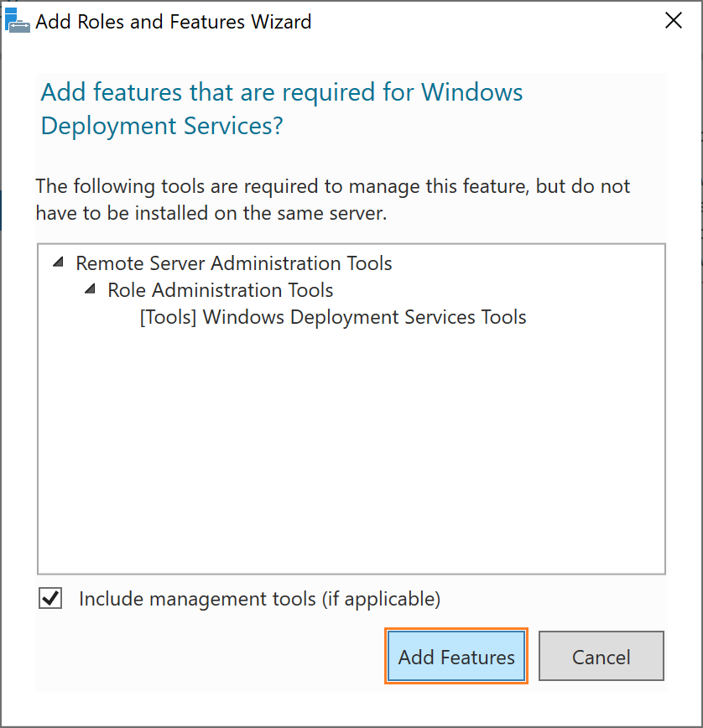The height and width of the screenshot is (728, 703).
Task: Confirm with the Add Features button
Action: pos(456,656)
